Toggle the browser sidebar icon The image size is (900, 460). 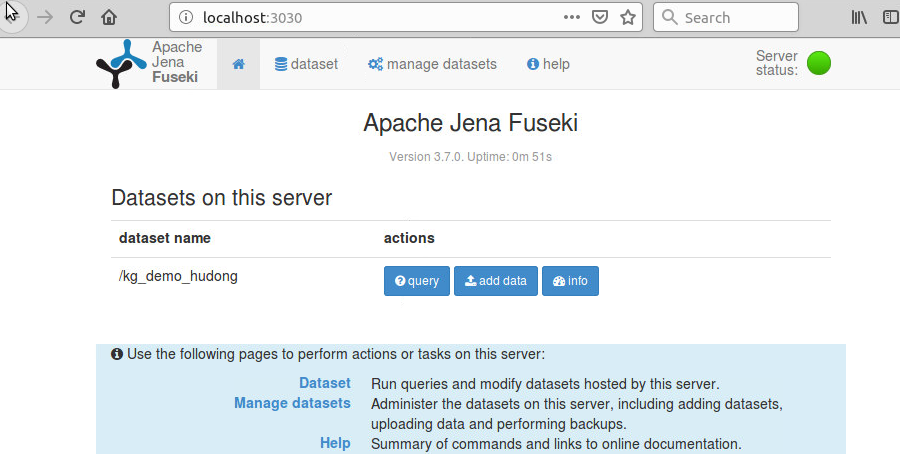pyautogui.click(x=890, y=17)
